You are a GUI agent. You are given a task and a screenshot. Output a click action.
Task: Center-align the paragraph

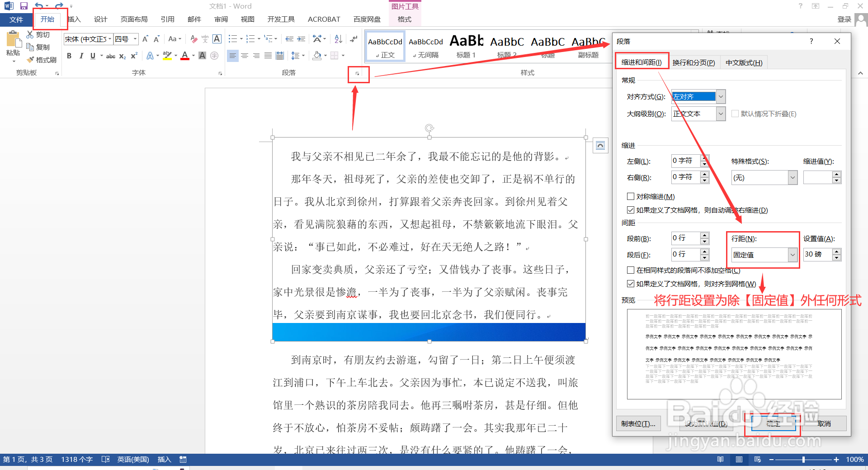(x=245, y=56)
